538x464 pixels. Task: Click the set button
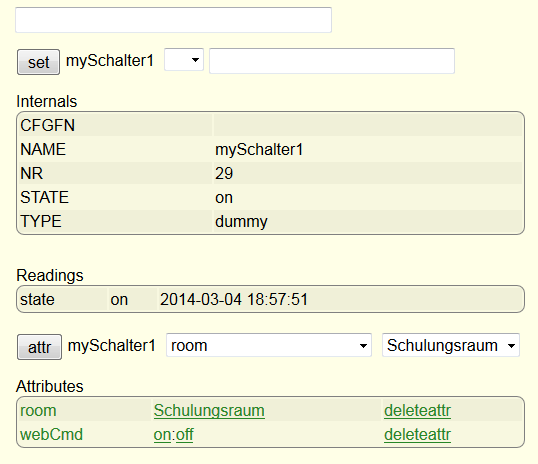[38, 62]
